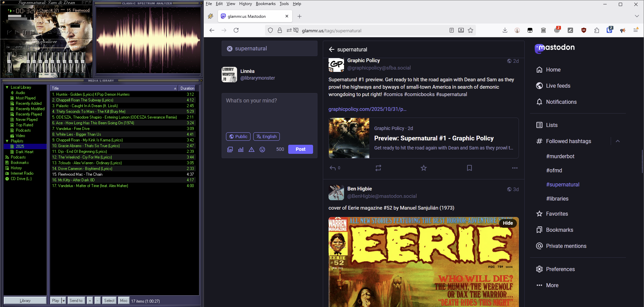This screenshot has width=644, height=307.
Task: Open the History menu in menu bar
Action: point(245,4)
